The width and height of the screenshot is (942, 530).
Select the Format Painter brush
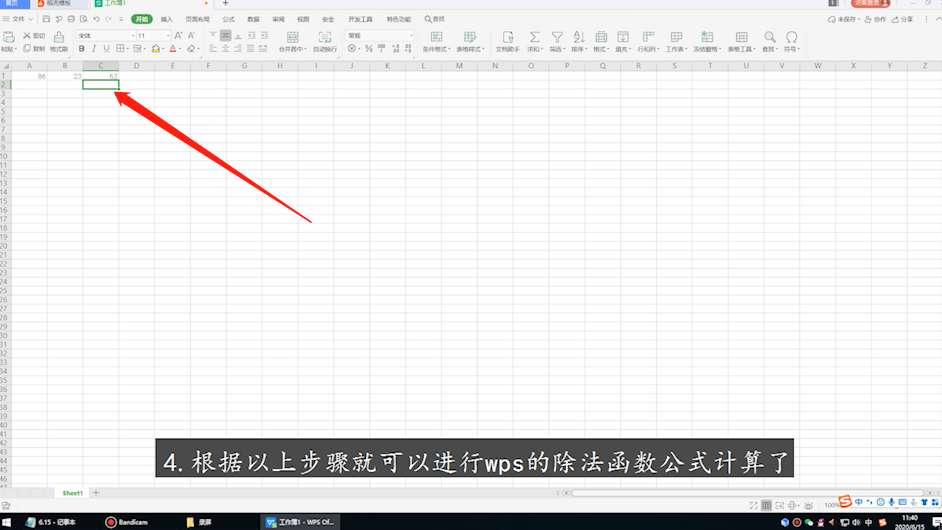click(59, 37)
